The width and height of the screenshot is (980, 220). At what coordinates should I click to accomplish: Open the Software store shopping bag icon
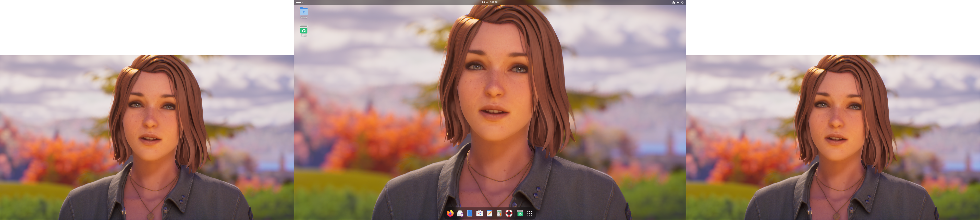(x=480, y=213)
